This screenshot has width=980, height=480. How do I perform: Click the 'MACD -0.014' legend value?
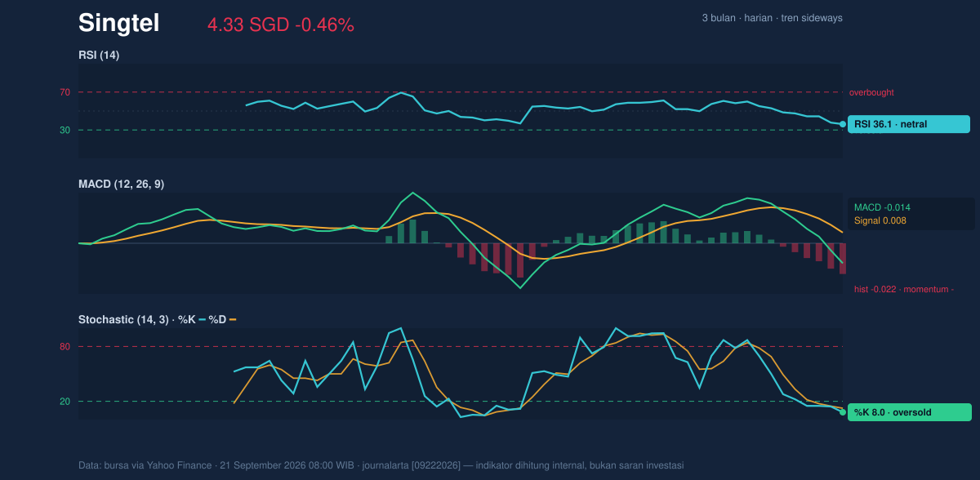point(882,207)
